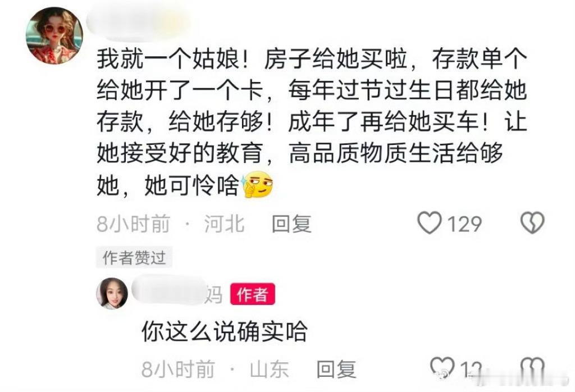Select the reply text 你这么说确实哈

tap(225, 331)
